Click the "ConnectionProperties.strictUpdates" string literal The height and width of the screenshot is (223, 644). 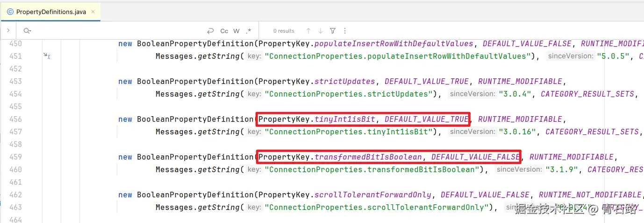[349, 94]
